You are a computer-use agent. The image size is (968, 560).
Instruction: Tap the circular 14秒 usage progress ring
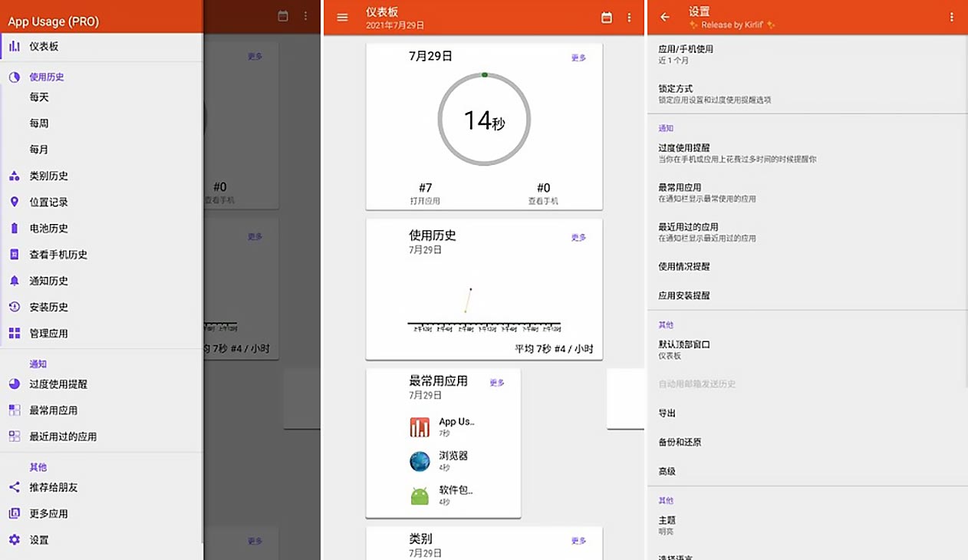(x=483, y=119)
